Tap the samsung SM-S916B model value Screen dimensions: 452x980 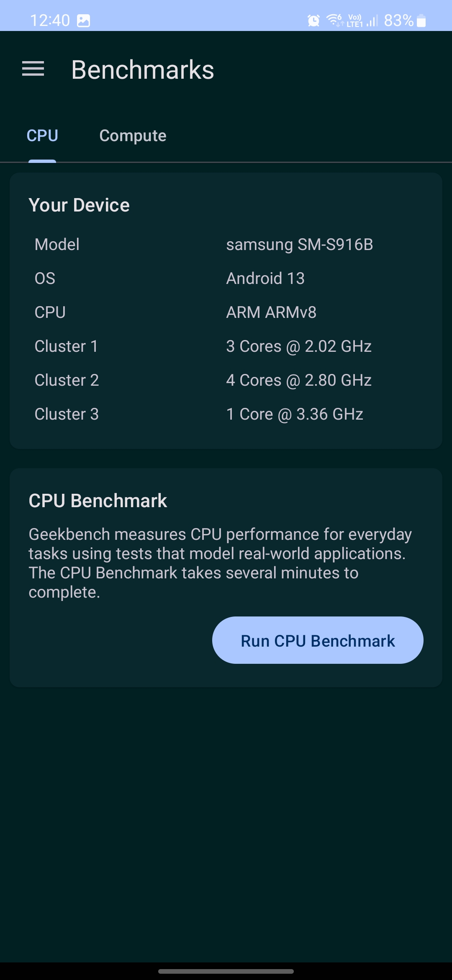(299, 245)
